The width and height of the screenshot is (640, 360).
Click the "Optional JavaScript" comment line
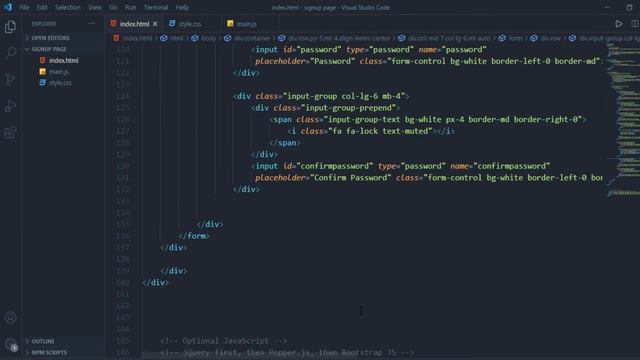(224, 341)
